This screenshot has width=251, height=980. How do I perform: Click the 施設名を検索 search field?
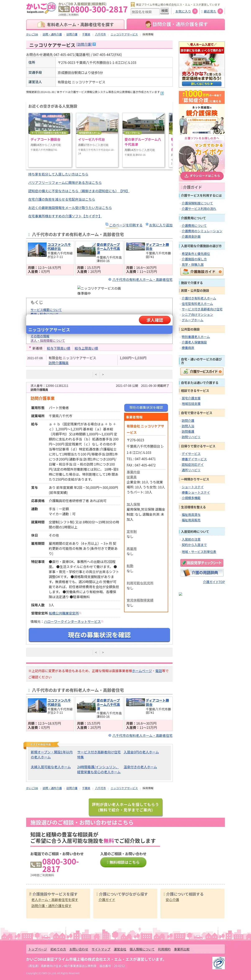tap(145, 12)
